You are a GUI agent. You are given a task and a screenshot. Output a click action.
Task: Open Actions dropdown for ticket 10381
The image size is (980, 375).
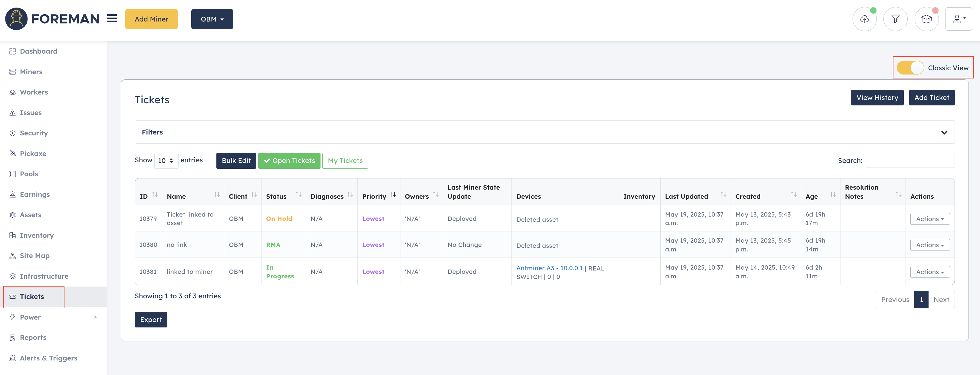pyautogui.click(x=930, y=272)
